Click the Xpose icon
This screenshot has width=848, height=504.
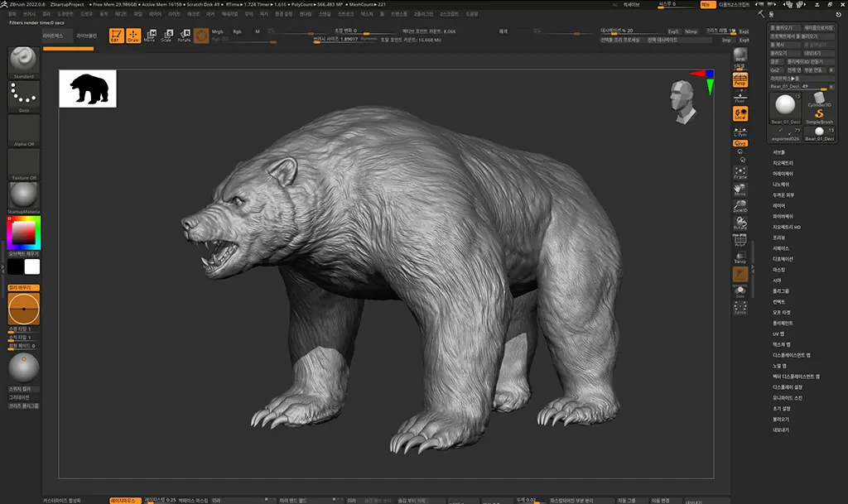[740, 308]
